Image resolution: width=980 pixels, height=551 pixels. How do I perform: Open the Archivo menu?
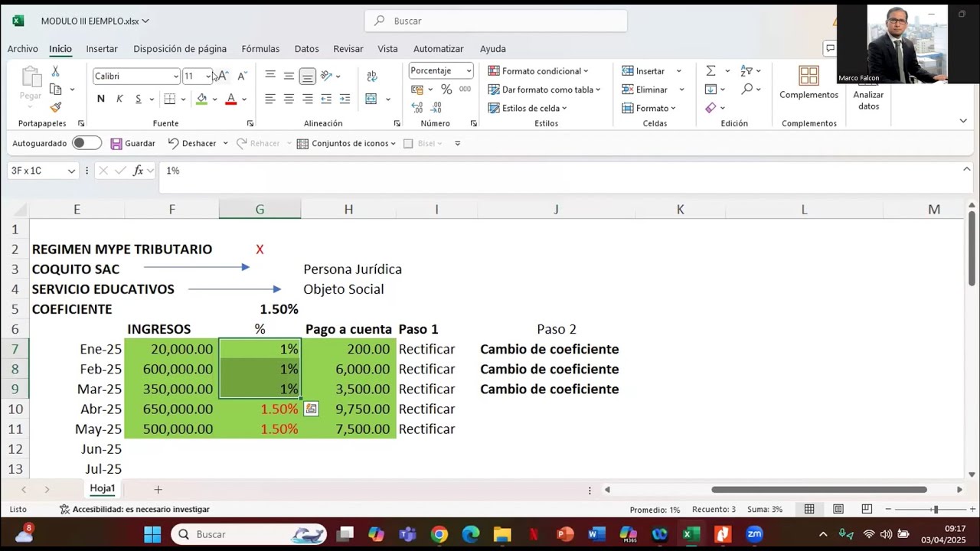23,48
